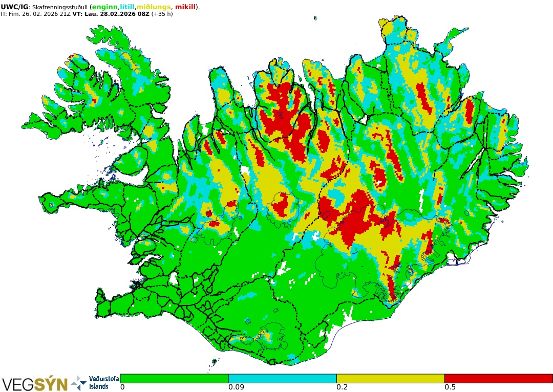Screen dimensions: 553x392
Task: Click the green legend color segment
Action: click(x=174, y=379)
